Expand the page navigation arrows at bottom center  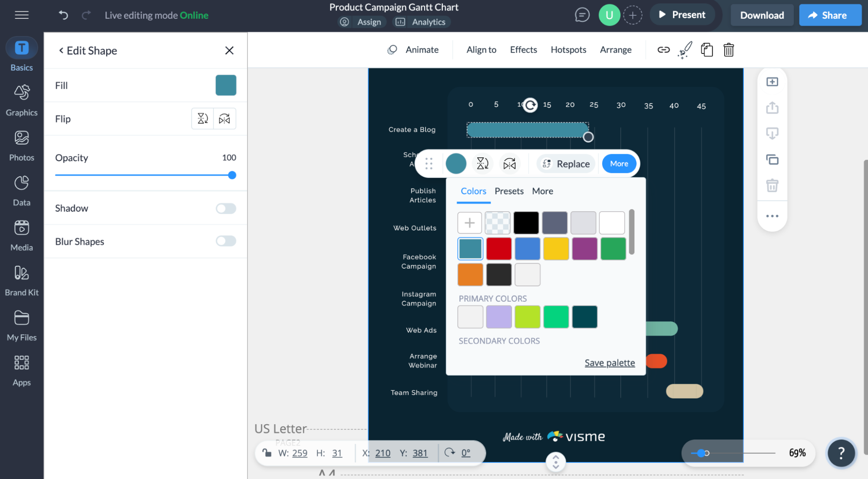[x=555, y=462]
